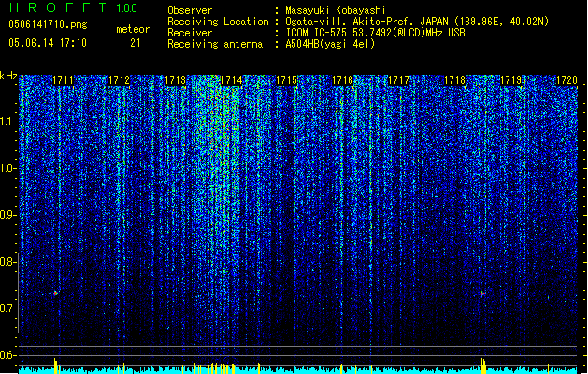Click the HROFFT program title
The image size is (588, 374).
pos(59,7)
